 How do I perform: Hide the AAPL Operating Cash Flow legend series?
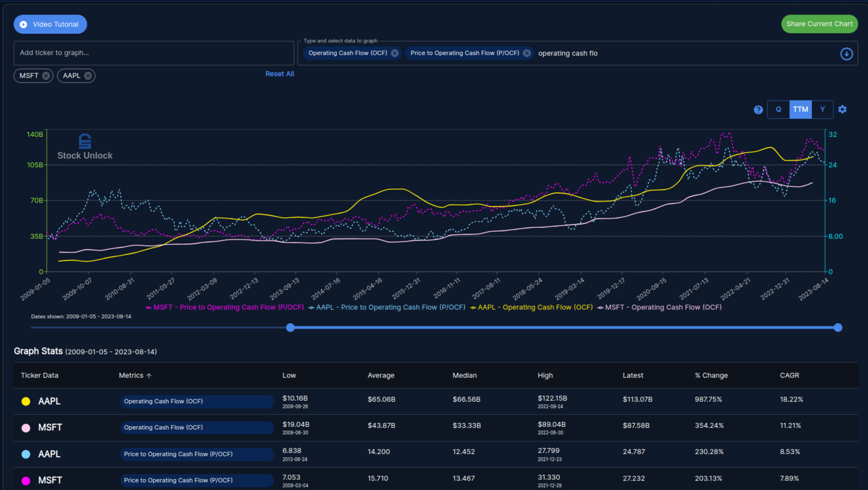pyautogui.click(x=532, y=307)
